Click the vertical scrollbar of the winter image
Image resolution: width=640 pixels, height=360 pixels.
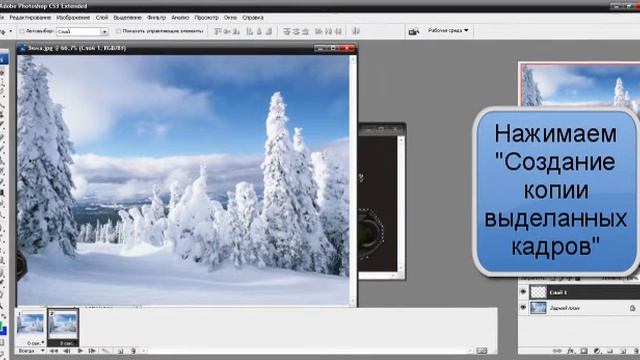353,180
